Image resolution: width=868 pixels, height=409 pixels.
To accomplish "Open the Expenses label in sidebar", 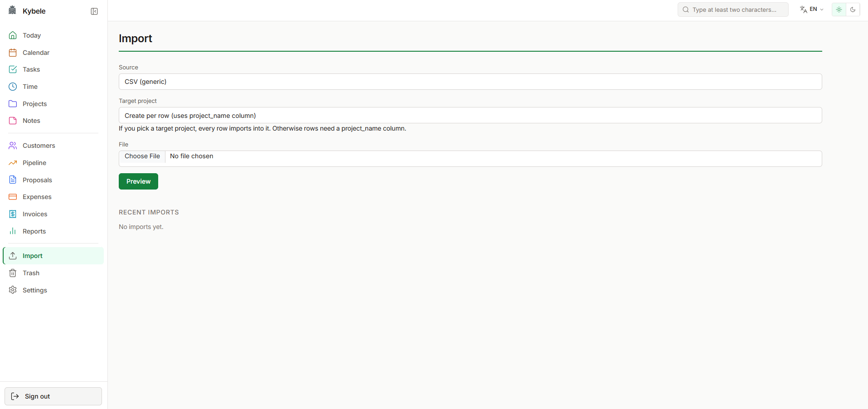I will click(x=37, y=197).
